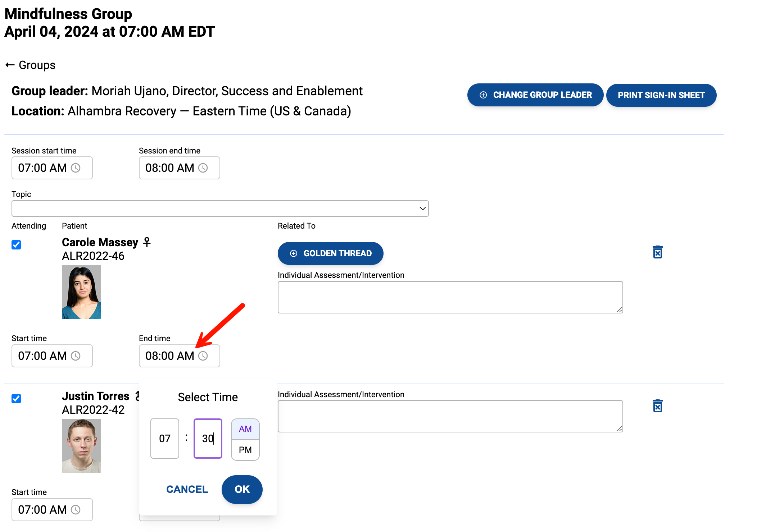Click the hour field showing 07

pos(165,439)
